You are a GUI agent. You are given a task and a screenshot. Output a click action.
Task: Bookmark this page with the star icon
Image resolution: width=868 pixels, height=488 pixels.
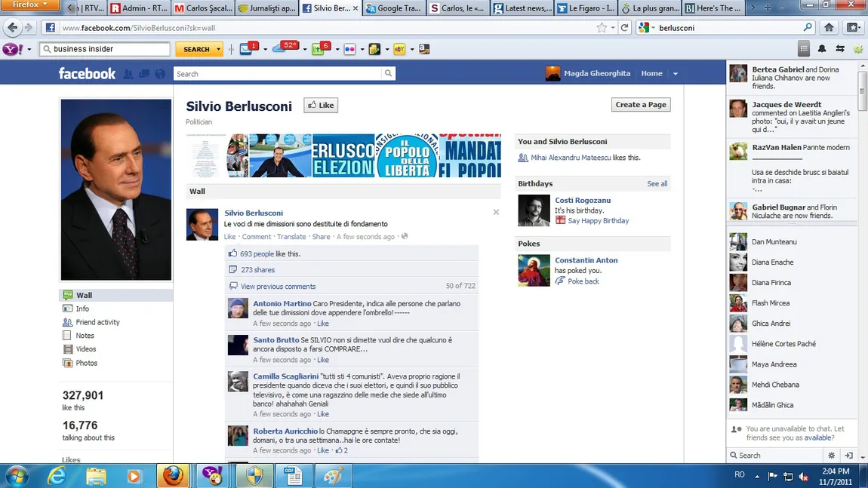[602, 27]
